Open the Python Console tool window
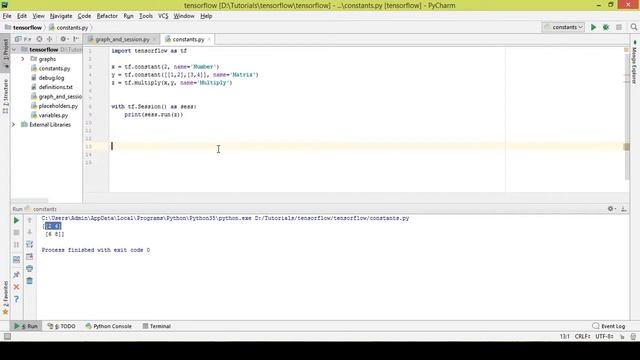This screenshot has height=360, width=640. click(109, 326)
